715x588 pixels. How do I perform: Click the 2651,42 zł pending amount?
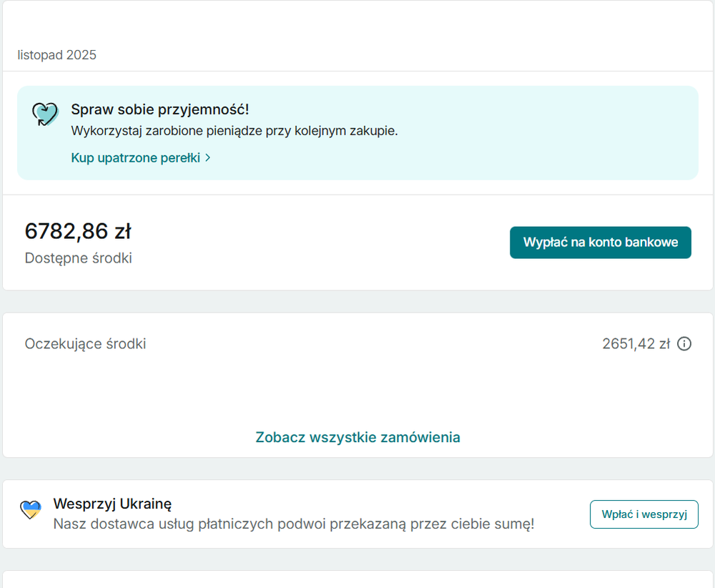[636, 344]
